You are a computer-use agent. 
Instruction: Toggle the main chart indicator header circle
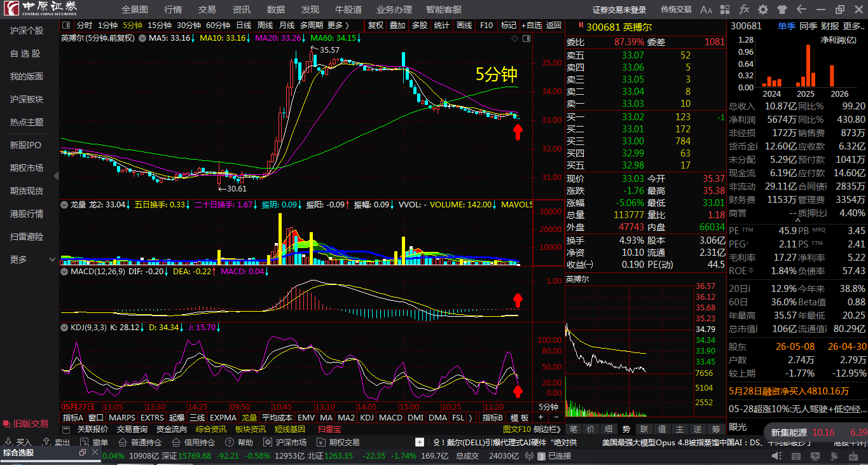[x=142, y=38]
